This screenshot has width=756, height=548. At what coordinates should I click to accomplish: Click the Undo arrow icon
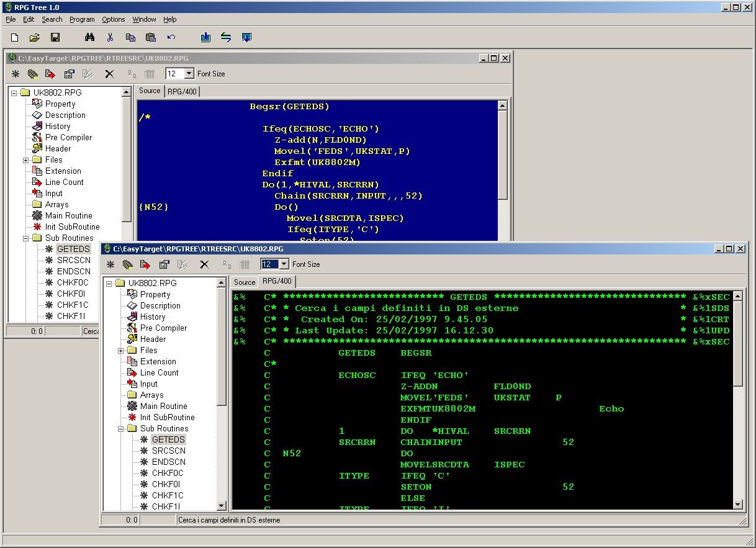point(171,37)
